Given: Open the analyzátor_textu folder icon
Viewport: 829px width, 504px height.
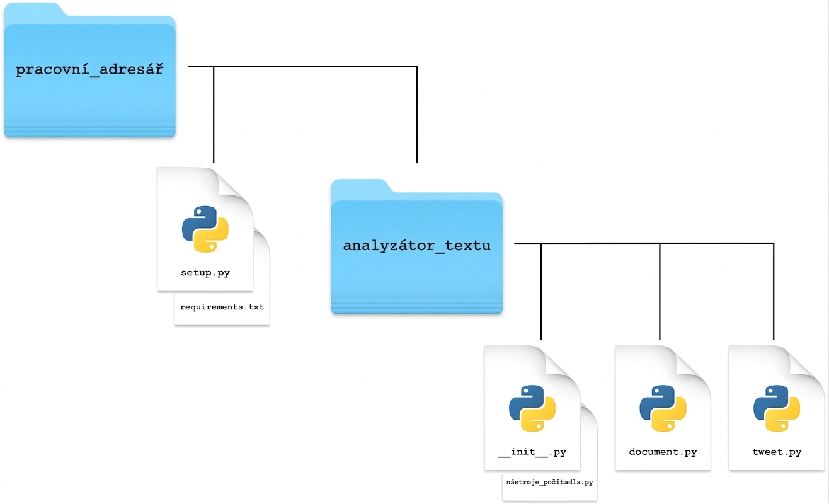Looking at the screenshot, I should point(417,246).
